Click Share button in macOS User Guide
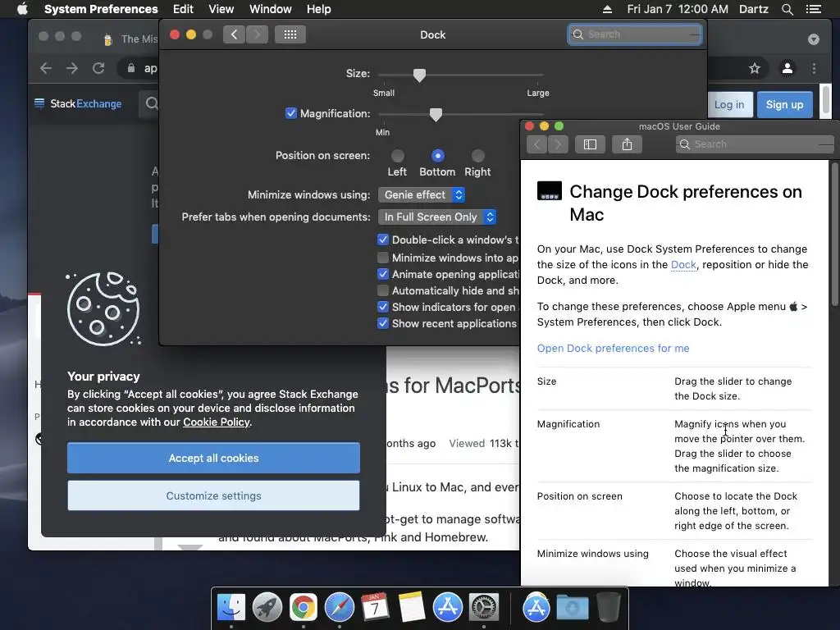Viewport: 840px width, 630px height. click(627, 144)
